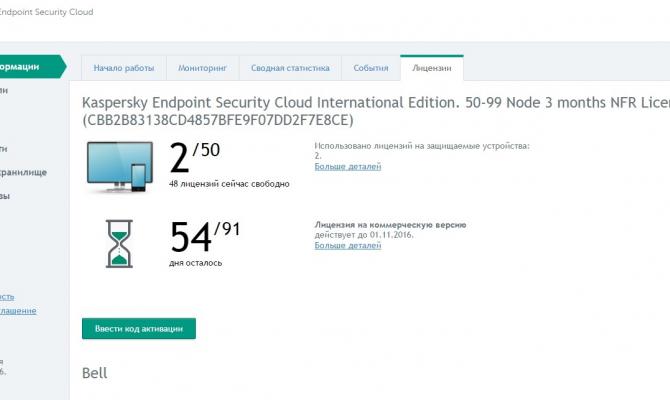
Task: Click the underlined sidebar link ending in сть
Action: (7, 297)
